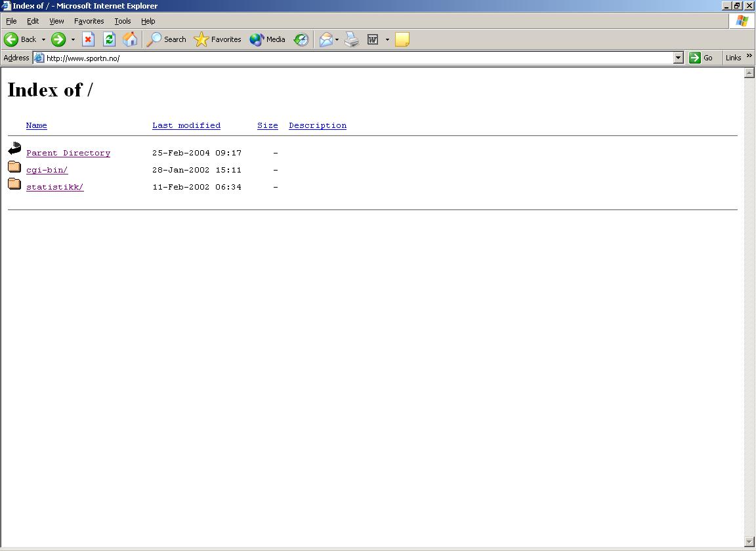The height and width of the screenshot is (551, 756).
Task: Open the statistikk/ folder link
Action: (x=55, y=187)
